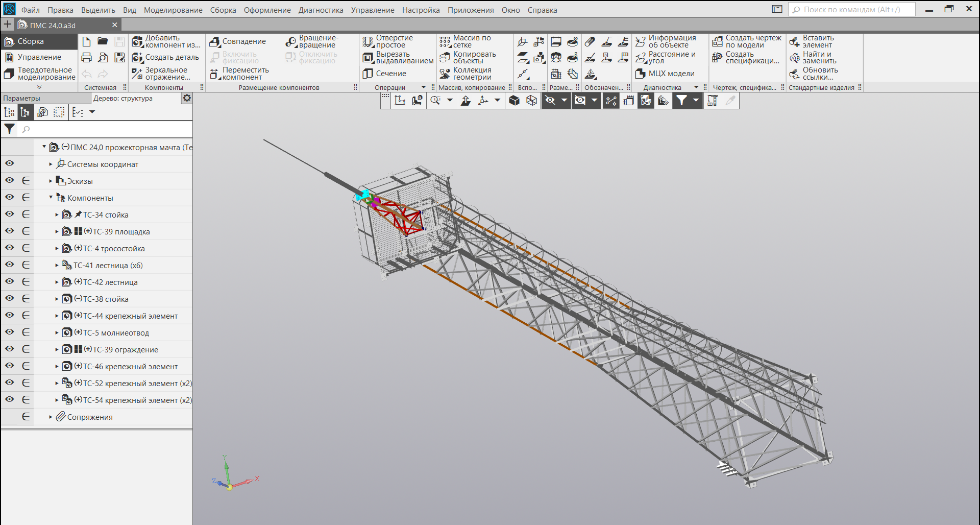The image size is (980, 525).
Task: Open Information about object tool
Action: pyautogui.click(x=666, y=41)
